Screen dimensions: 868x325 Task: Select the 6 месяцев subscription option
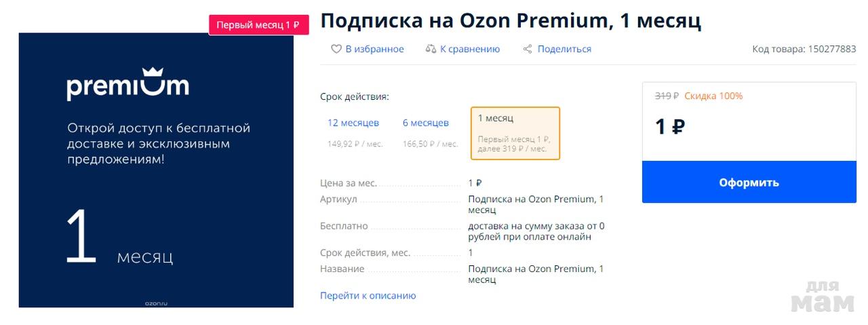426,123
